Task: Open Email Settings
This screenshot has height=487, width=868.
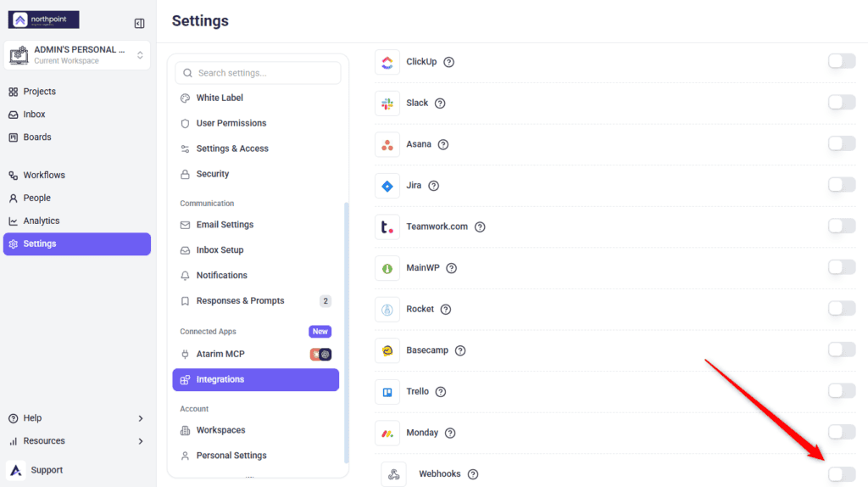Action: point(256,224)
